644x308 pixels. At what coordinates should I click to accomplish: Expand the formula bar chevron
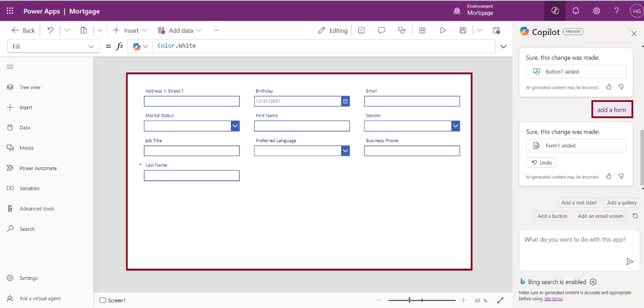(x=504, y=46)
